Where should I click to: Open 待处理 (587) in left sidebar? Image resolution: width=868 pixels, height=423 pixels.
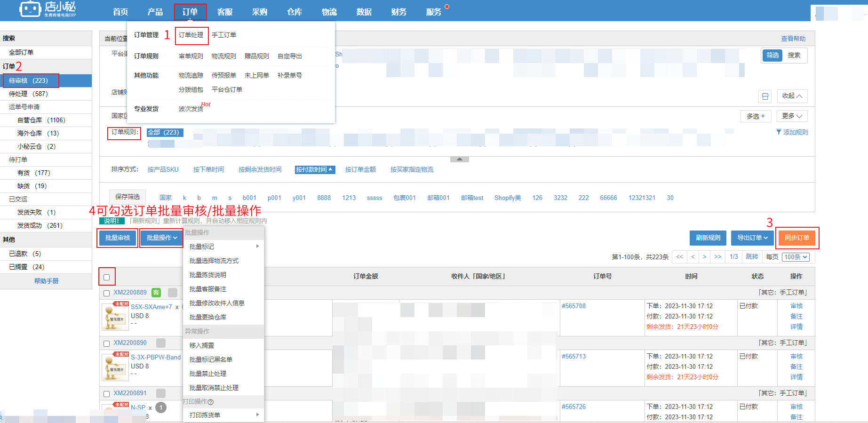point(28,94)
